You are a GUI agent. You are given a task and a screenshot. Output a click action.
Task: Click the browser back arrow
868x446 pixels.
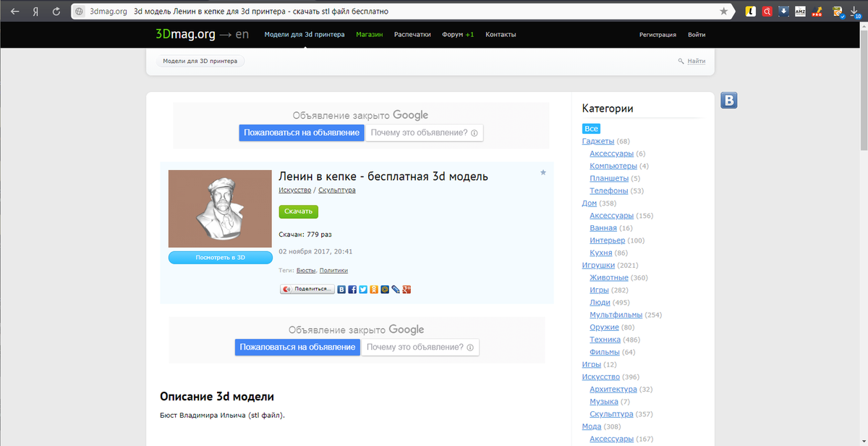tap(15, 12)
